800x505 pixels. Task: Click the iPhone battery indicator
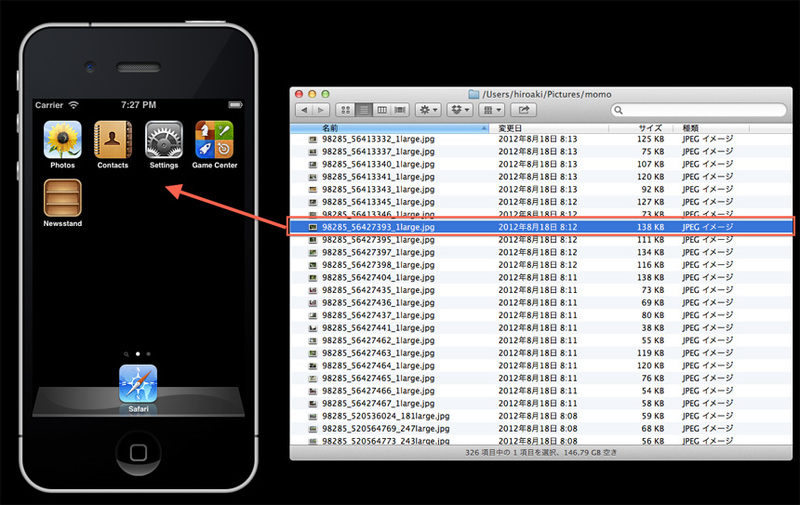point(235,105)
